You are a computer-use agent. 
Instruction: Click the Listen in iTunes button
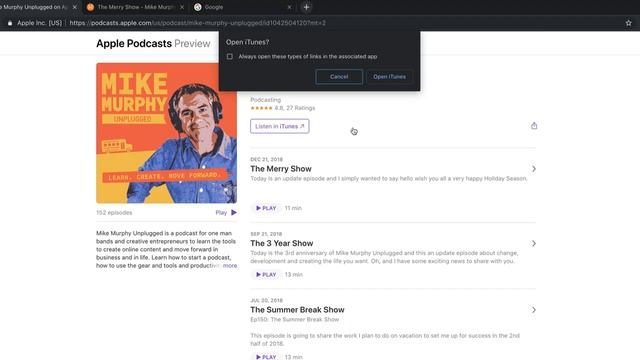280,126
